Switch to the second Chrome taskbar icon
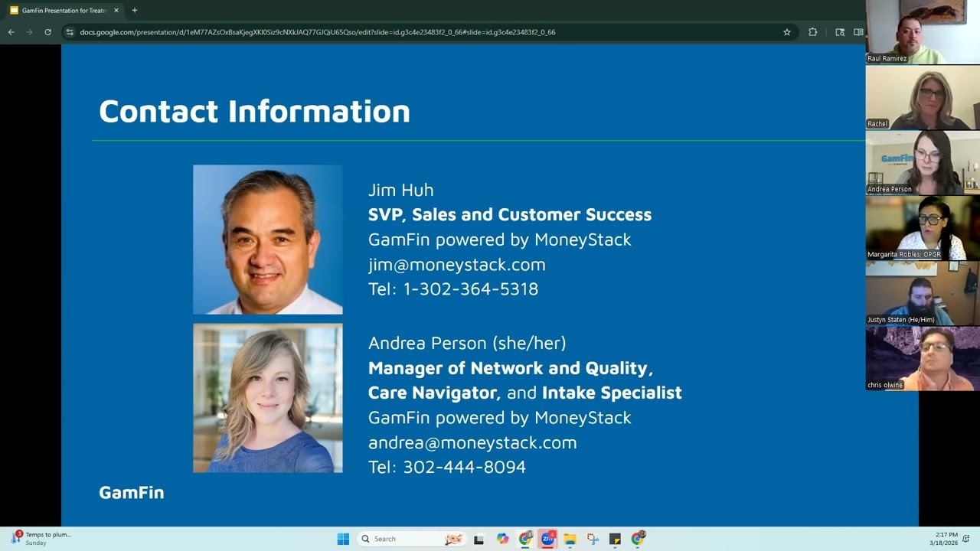The width and height of the screenshot is (980, 551). pos(638,539)
